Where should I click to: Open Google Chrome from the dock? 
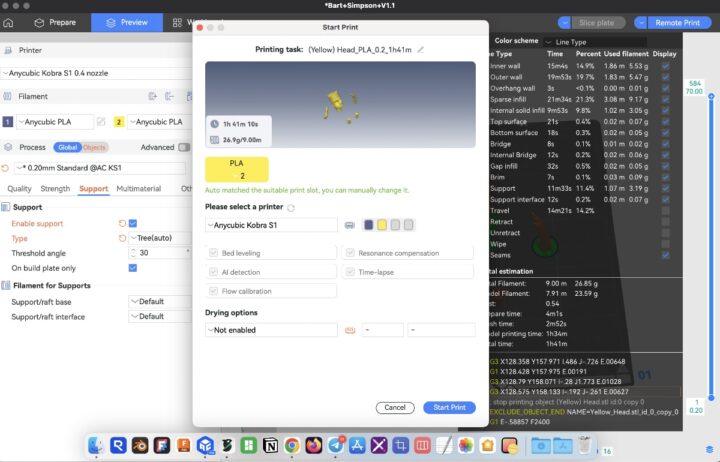click(292, 445)
